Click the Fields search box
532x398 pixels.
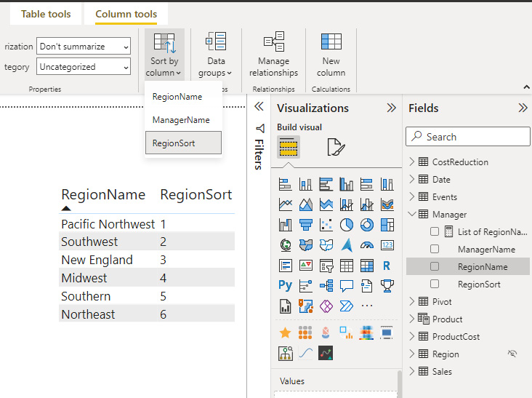[x=469, y=137]
